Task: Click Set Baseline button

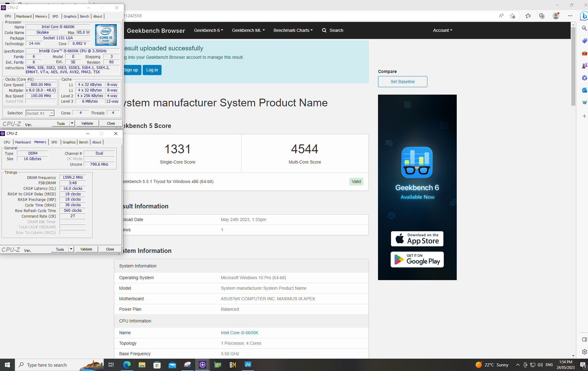Action: [402, 82]
